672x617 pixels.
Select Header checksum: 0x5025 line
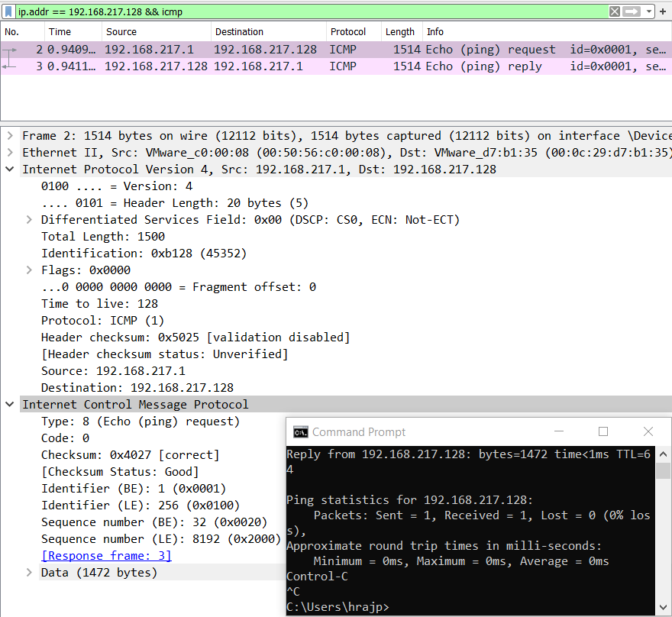tap(195, 338)
